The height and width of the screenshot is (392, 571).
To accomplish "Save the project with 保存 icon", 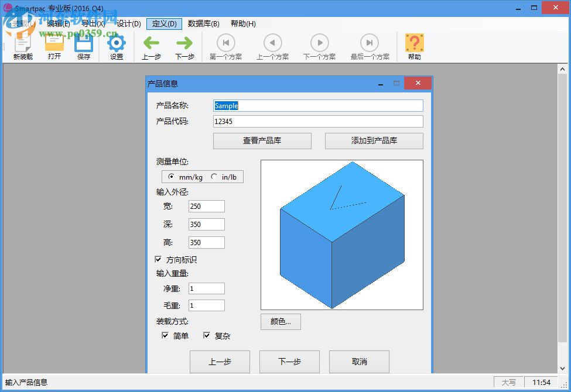I will coord(85,46).
